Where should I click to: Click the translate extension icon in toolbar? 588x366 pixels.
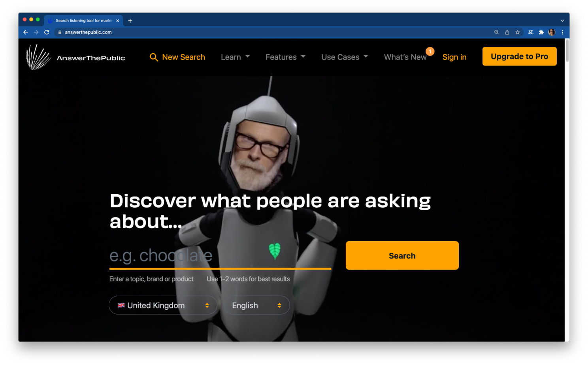point(531,32)
